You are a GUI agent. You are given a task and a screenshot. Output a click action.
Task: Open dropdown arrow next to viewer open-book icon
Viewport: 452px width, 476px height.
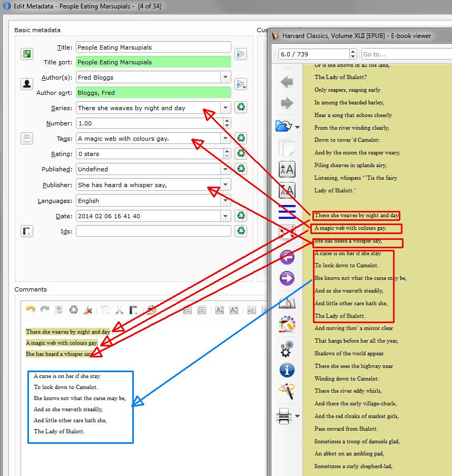pos(297,127)
